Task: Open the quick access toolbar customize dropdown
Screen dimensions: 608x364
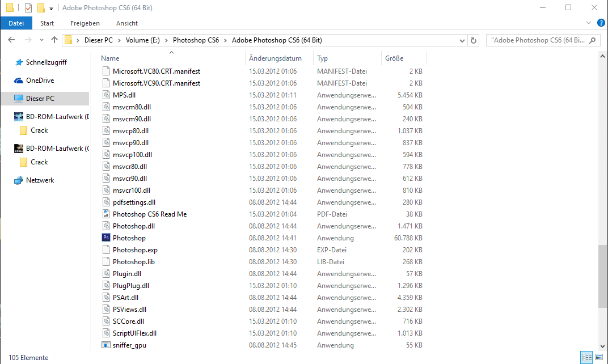Action: [51, 8]
